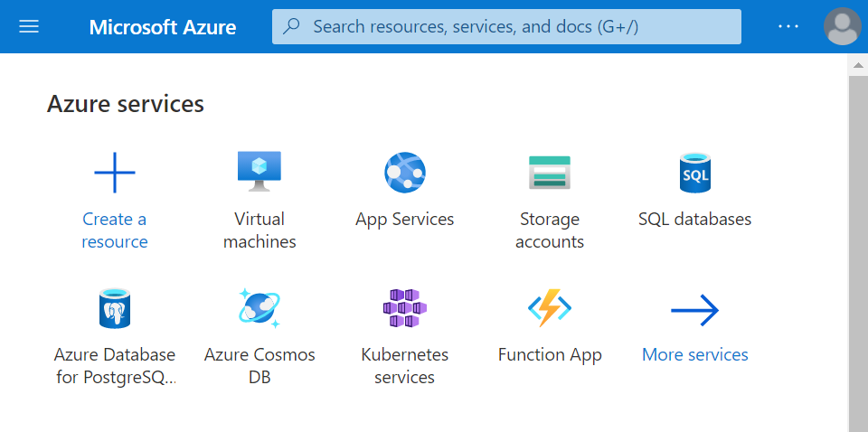The width and height of the screenshot is (868, 432).
Task: Select the SQL databases label
Action: coord(694,220)
